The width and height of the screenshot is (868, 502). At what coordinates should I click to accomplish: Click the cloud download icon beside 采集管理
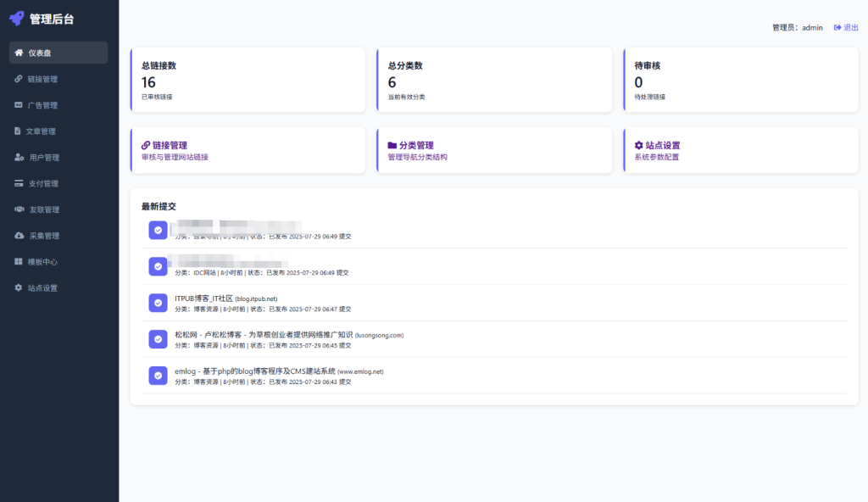click(19, 236)
